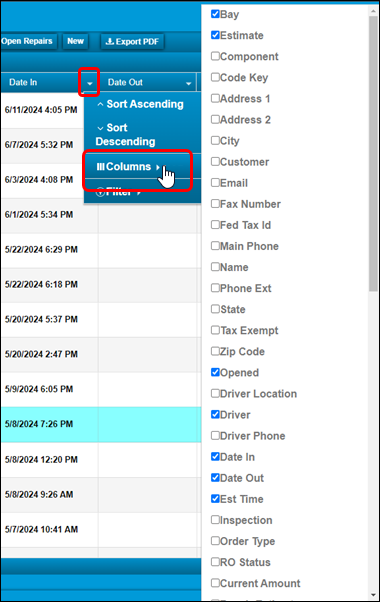
Task: Toggle the Tax Exempt column on
Action: pyautogui.click(x=215, y=330)
